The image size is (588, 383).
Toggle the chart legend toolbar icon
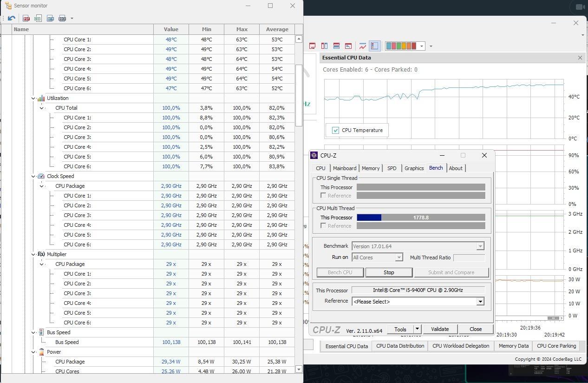coord(375,46)
